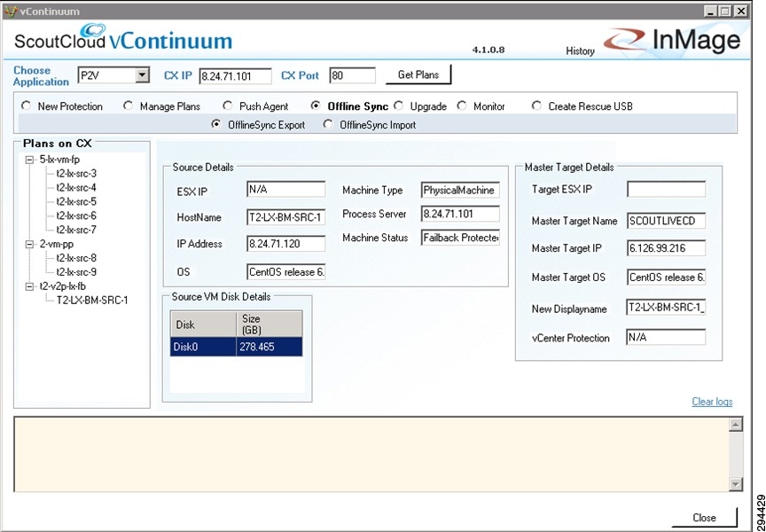This screenshot has width=766, height=532.
Task: Click the CX IP input field
Action: coord(236,76)
